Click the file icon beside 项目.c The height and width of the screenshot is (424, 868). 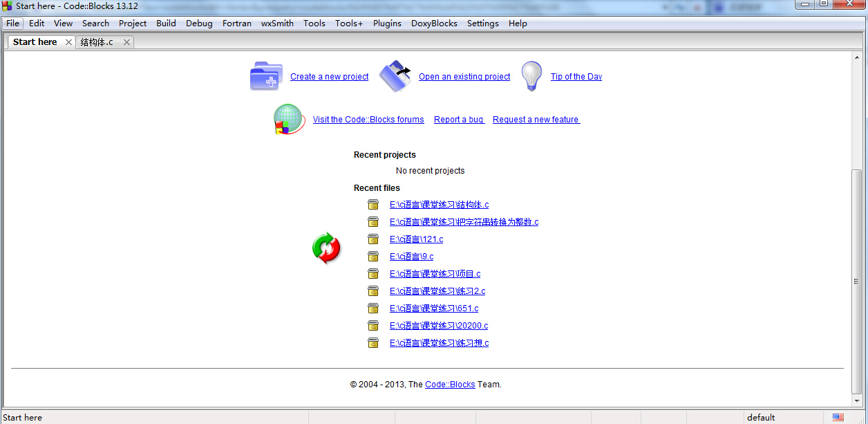click(373, 274)
